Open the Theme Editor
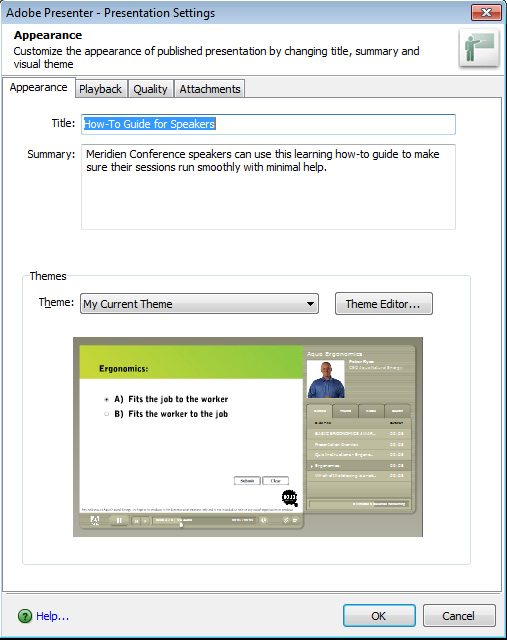The width and height of the screenshot is (507, 640). pyautogui.click(x=384, y=304)
